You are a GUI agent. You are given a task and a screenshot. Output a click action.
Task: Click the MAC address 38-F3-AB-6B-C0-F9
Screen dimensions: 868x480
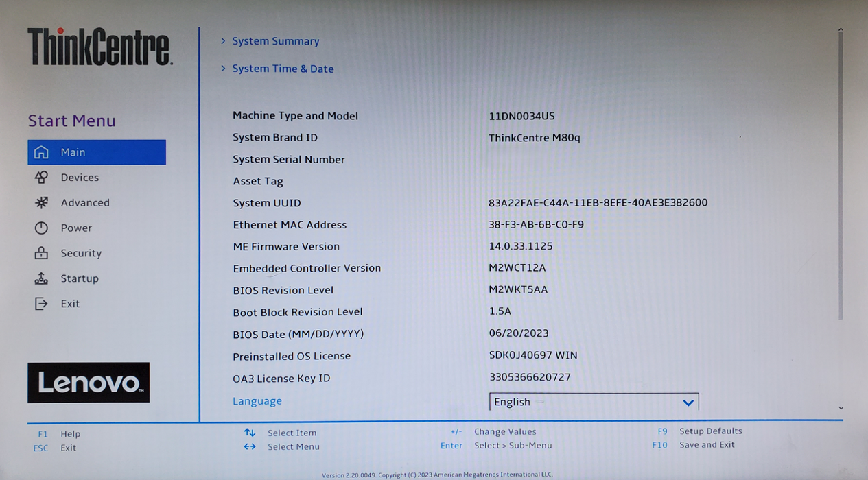537,224
